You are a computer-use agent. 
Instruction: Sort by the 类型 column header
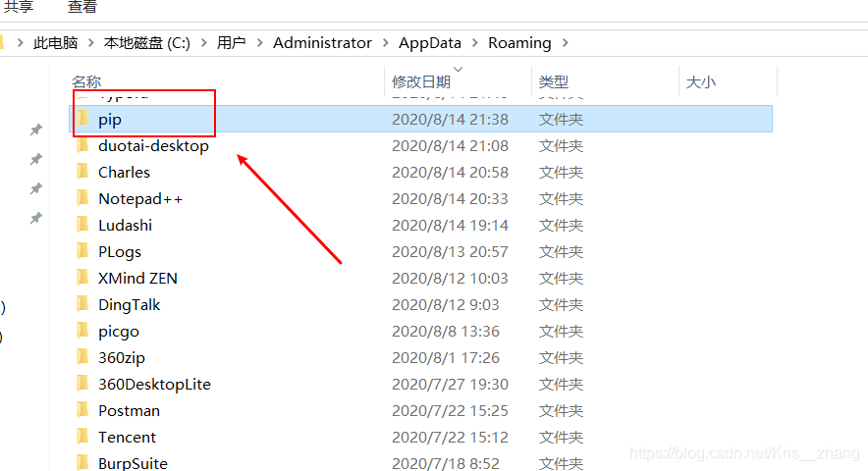(554, 81)
